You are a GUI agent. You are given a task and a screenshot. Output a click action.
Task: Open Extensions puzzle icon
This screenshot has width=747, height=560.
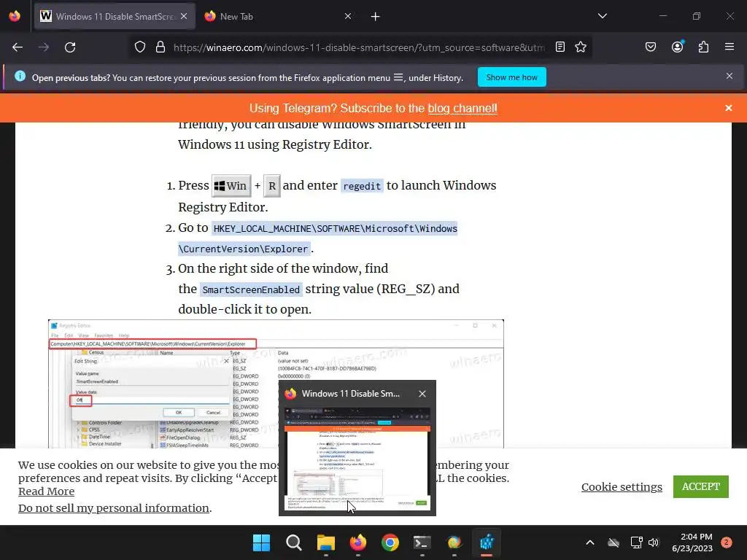(703, 47)
